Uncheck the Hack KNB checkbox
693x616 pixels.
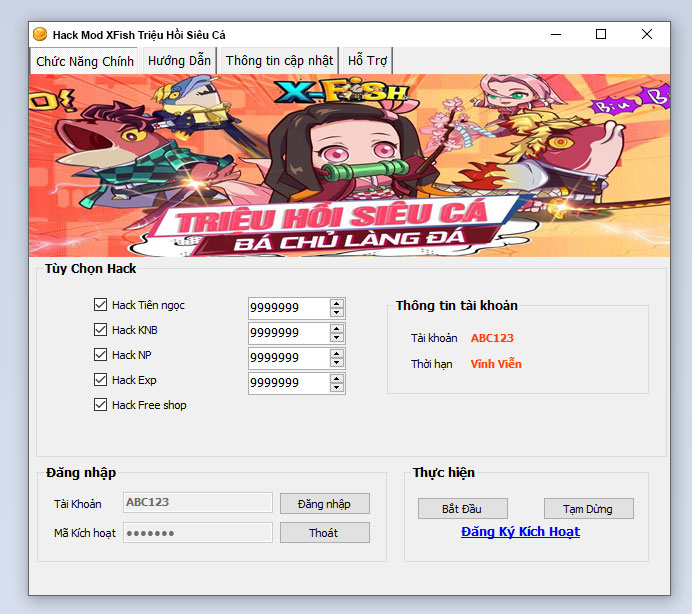(100, 330)
